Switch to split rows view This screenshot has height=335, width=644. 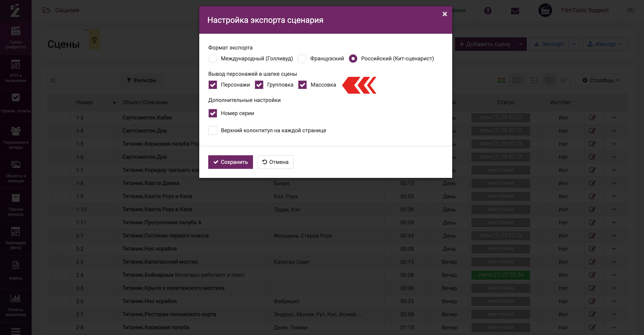pyautogui.click(x=534, y=80)
